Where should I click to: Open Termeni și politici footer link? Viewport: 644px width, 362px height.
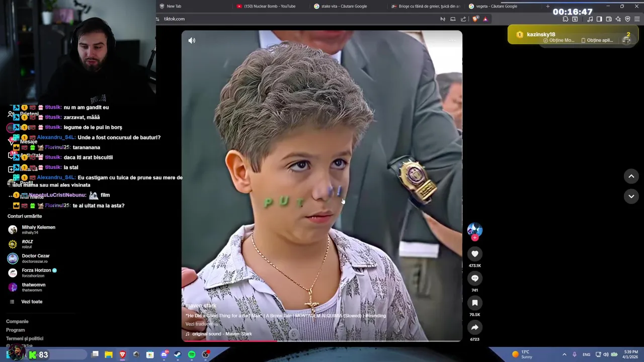[x=25, y=338]
